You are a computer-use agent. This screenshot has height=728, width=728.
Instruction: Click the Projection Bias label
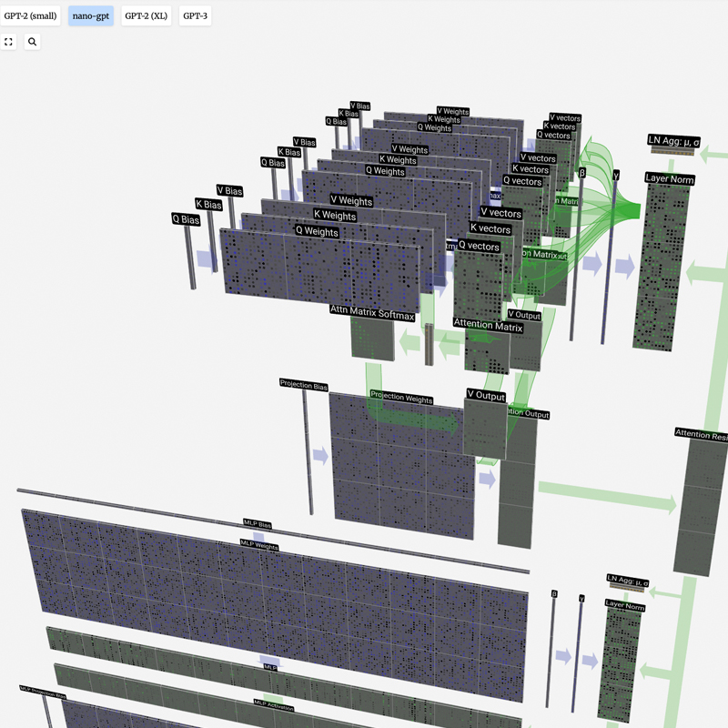pyautogui.click(x=304, y=385)
